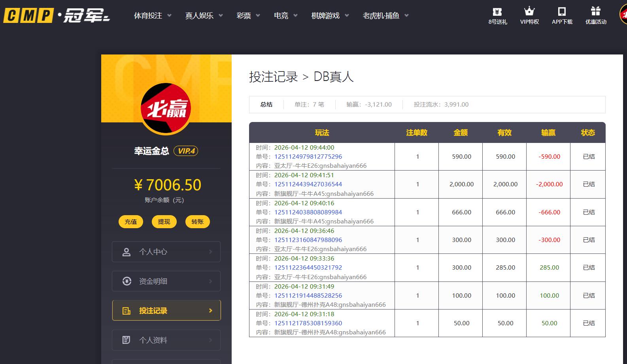Screen dimensions: 627x364
Task: Open the 优惠活动 gift box icon
Action: (595, 11)
